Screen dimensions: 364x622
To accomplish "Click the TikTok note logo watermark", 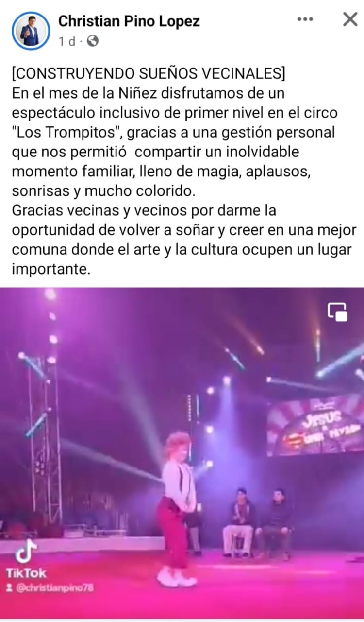I will [24, 551].
